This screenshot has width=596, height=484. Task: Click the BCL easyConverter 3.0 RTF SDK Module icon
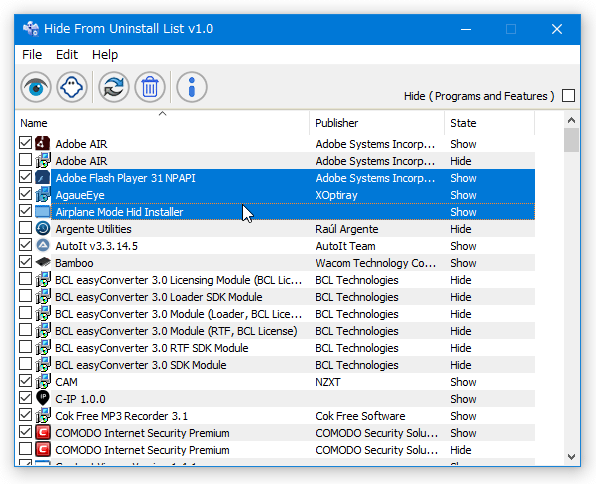point(43,348)
